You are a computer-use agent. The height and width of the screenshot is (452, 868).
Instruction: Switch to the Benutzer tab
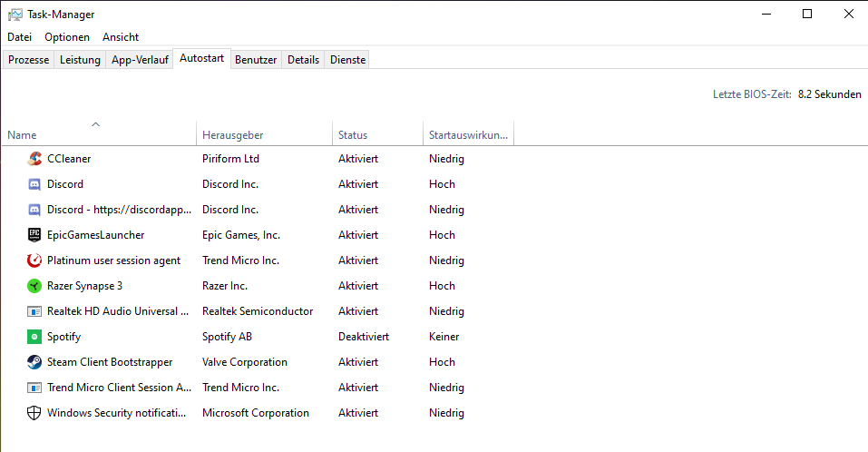(x=256, y=60)
